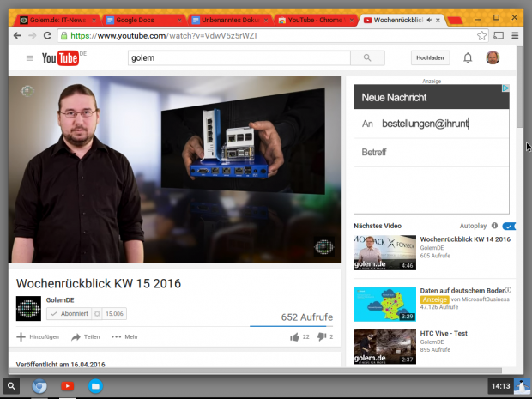
Task: Open the Cast icon in the toolbar
Action: (499, 36)
